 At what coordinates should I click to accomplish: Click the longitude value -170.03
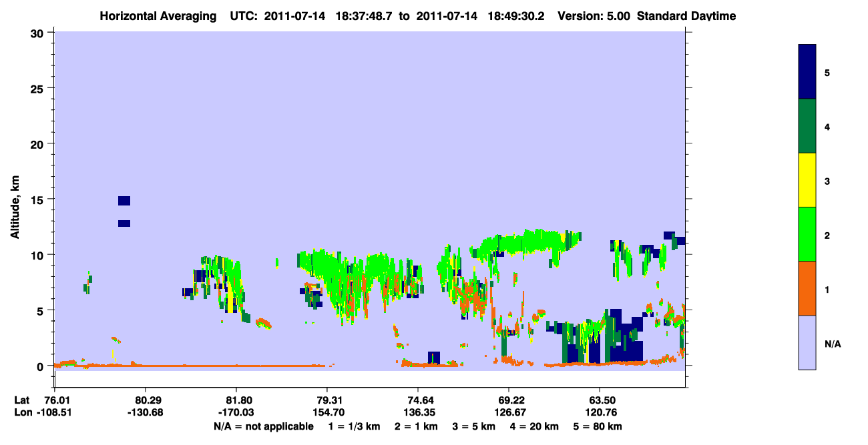pos(236,412)
